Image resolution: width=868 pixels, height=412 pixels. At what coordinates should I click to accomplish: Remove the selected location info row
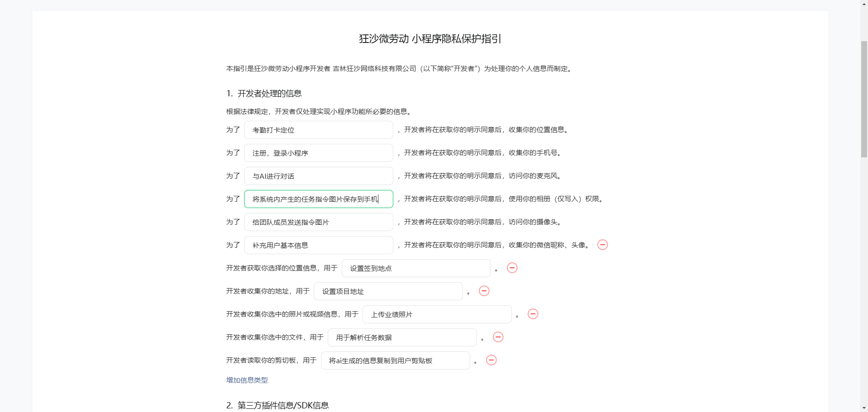(x=512, y=268)
